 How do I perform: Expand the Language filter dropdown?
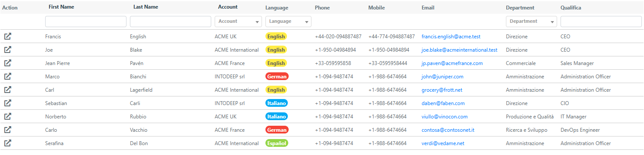click(x=288, y=22)
